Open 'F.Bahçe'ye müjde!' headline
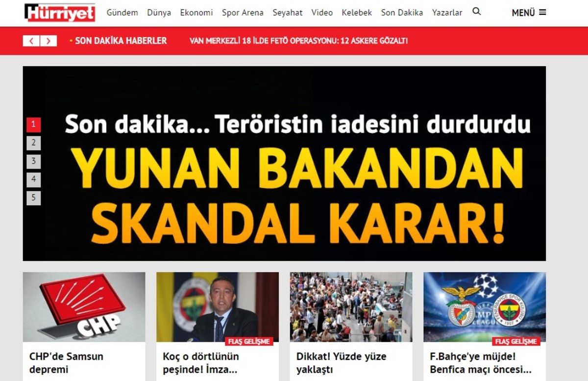This screenshot has height=381, width=588. click(x=481, y=363)
